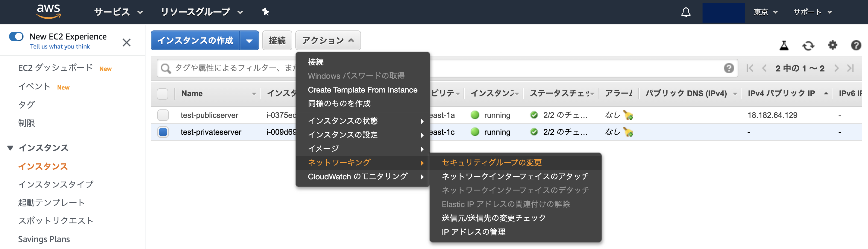Viewport: 868px width, 249px height.
Task: Open the notifications bell
Action: tap(686, 12)
